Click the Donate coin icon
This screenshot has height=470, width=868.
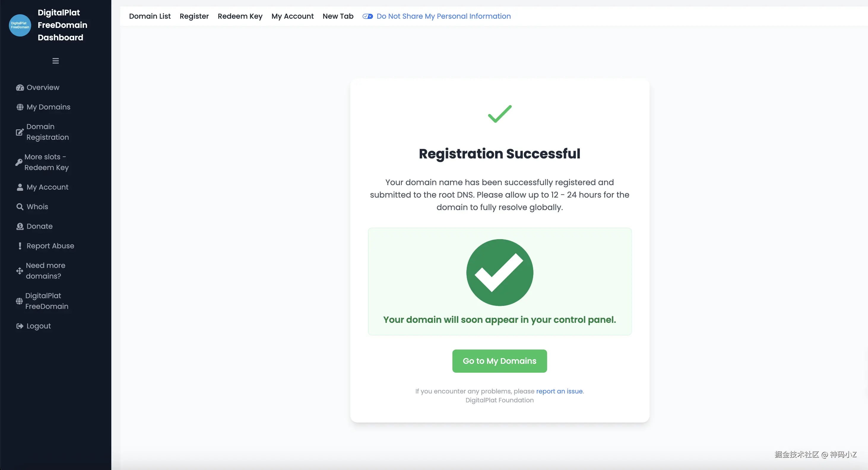click(x=20, y=226)
